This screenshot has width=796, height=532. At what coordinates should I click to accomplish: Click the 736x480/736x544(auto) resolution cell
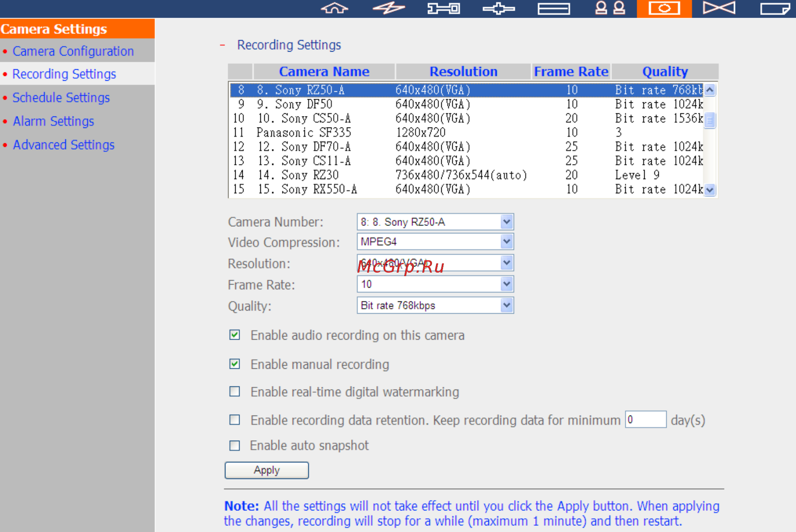click(x=461, y=175)
